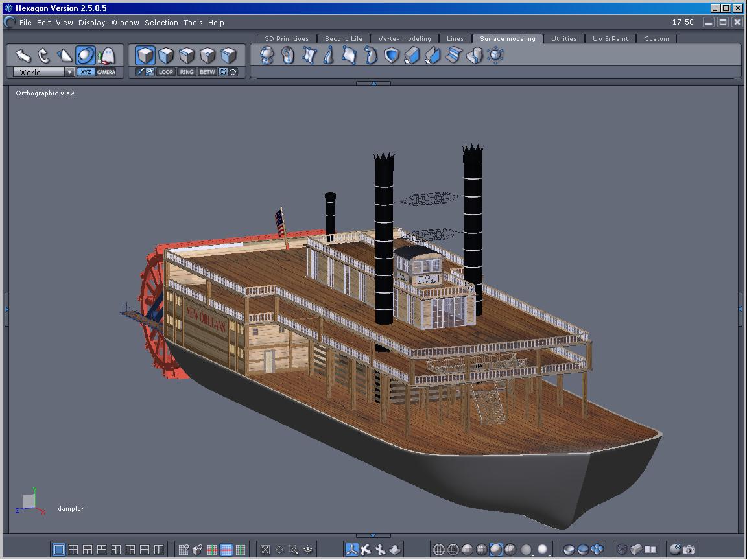Enable LOOP selection mode

(166, 72)
